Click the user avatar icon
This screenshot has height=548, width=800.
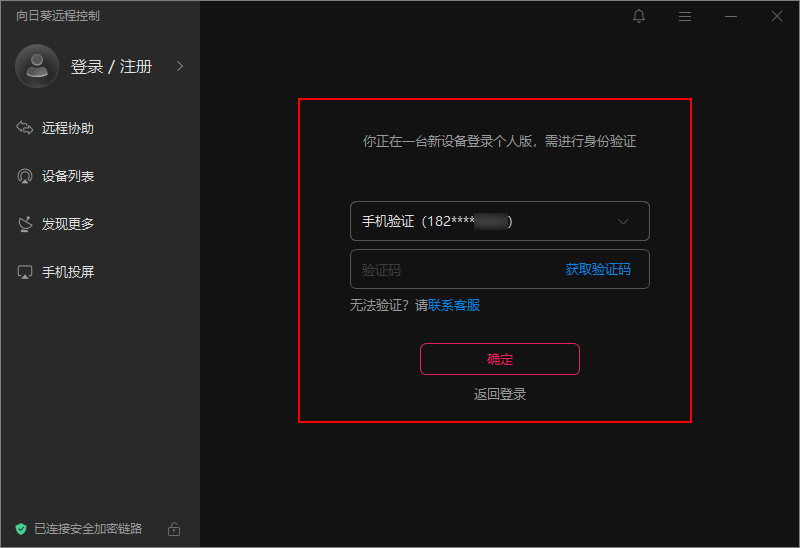(38, 67)
